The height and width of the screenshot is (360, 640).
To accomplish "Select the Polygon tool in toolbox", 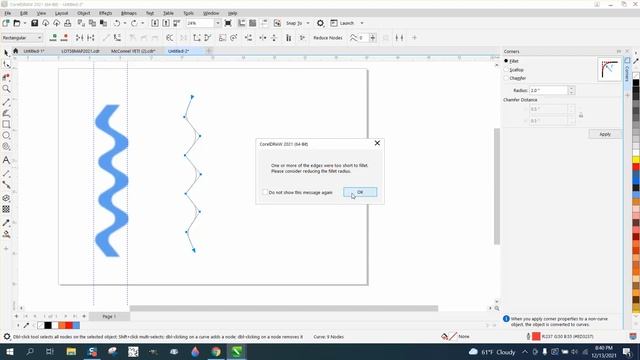I will coord(7,147).
